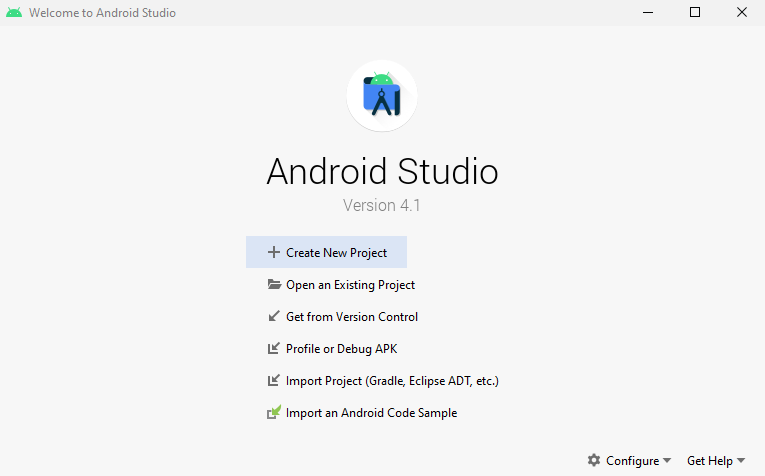This screenshot has height=476, width=765.
Task: Click the plus icon beside Create New Project
Action: 274,252
